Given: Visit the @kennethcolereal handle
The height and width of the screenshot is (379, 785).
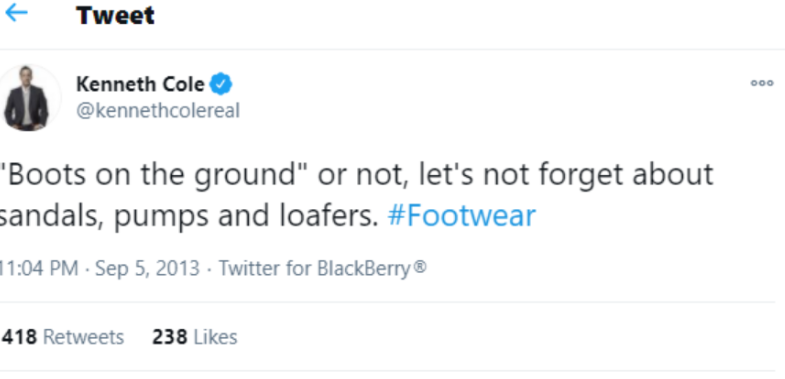Looking at the screenshot, I should [x=158, y=111].
